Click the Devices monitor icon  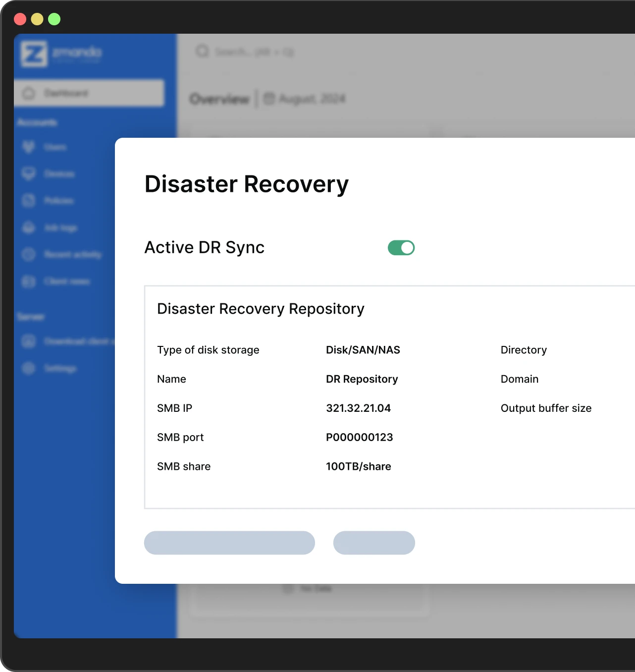(29, 174)
